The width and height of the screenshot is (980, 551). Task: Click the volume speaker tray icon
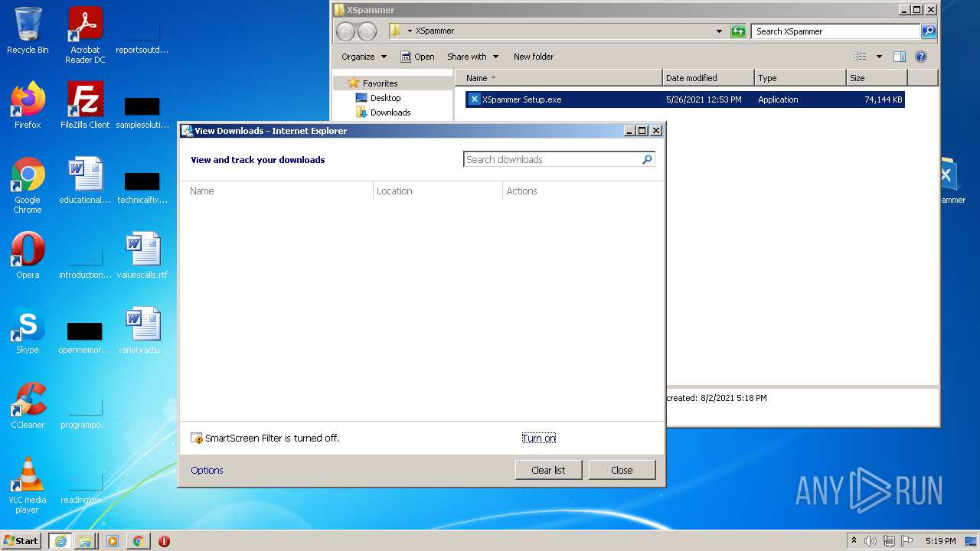pos(871,541)
